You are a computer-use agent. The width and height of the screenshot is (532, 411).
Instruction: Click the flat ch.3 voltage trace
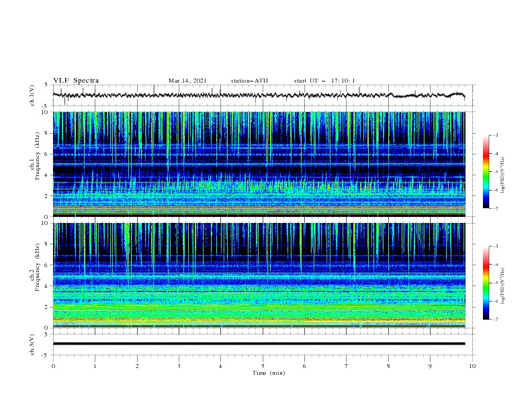259,344
